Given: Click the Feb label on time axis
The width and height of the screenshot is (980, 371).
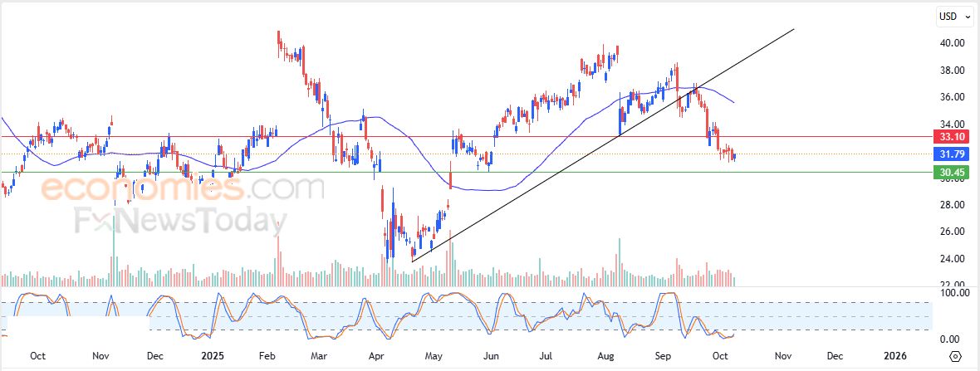Looking at the screenshot, I should click(x=267, y=356).
